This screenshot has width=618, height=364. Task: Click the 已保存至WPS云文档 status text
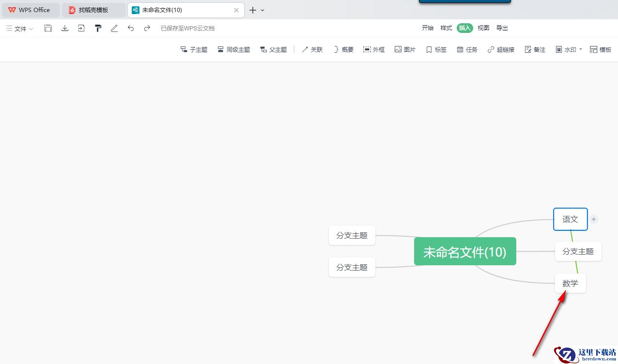pyautogui.click(x=187, y=29)
